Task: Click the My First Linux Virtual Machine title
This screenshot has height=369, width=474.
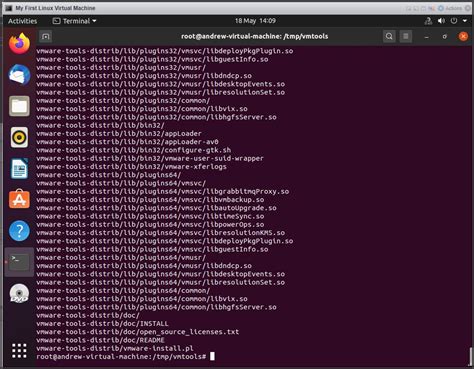Action: [x=55, y=8]
